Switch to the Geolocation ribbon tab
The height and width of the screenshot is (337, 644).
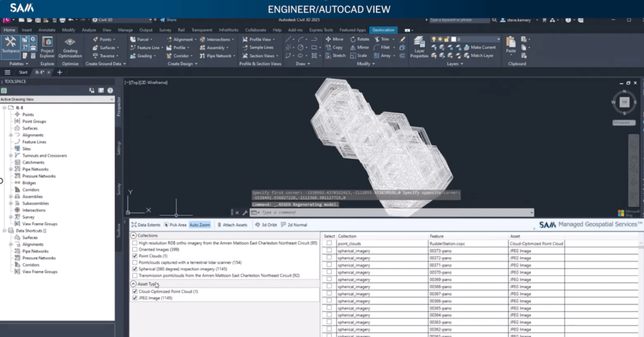pos(383,30)
